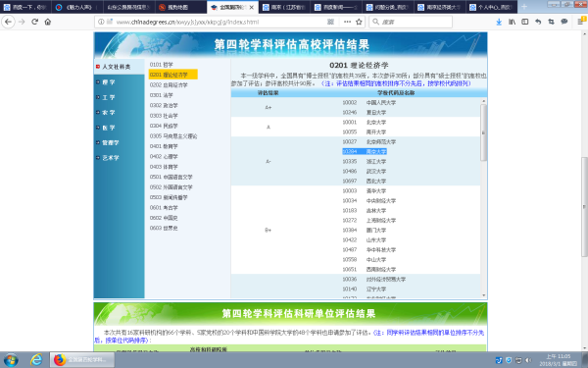The height and width of the screenshot is (368, 588).
Task: Click the Windows Start button
Action: click(11, 360)
